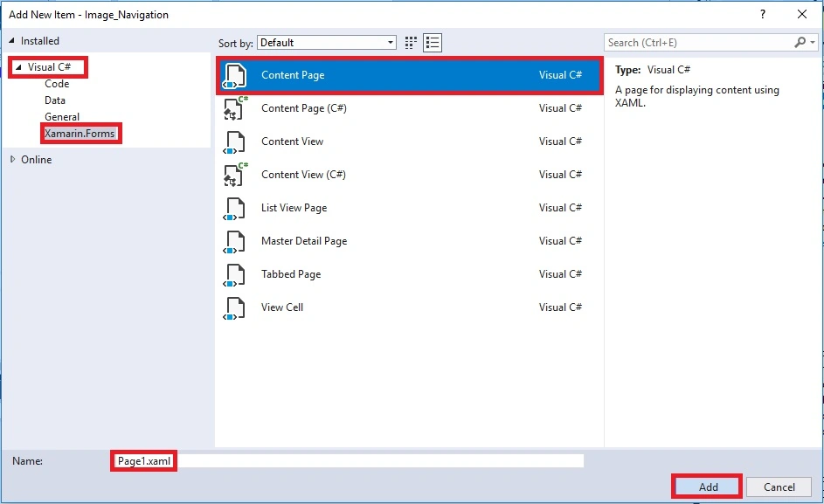Select the General category
The width and height of the screenshot is (824, 504).
point(62,117)
